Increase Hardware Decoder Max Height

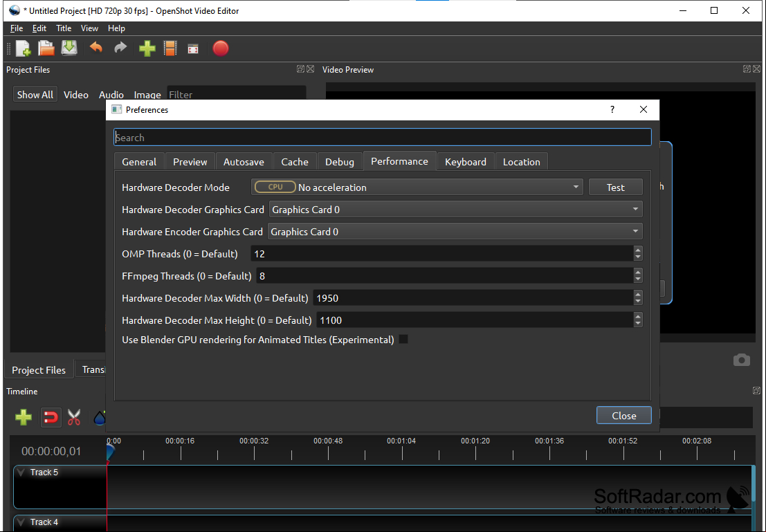tap(637, 317)
